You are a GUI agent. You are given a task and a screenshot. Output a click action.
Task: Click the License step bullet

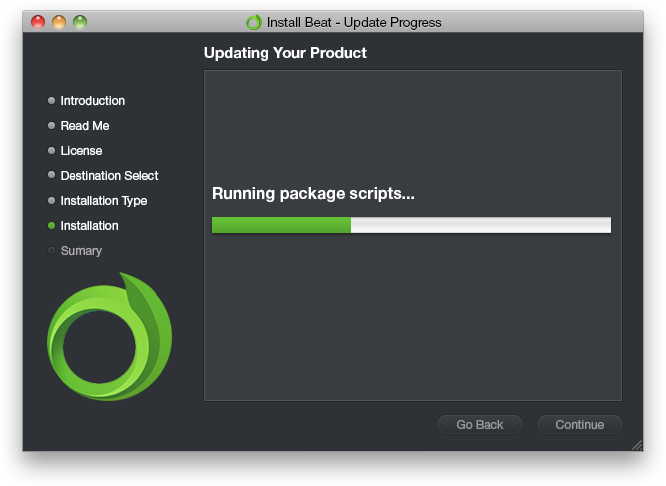pos(52,151)
